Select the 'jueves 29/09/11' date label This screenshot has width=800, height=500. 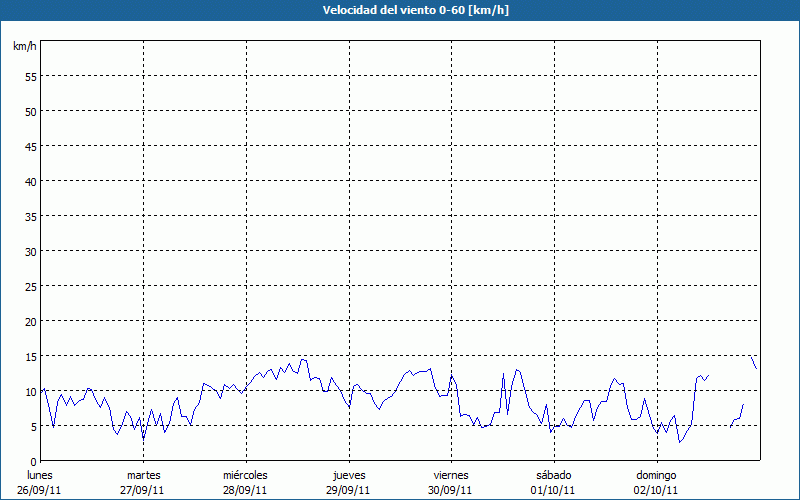(x=348, y=482)
